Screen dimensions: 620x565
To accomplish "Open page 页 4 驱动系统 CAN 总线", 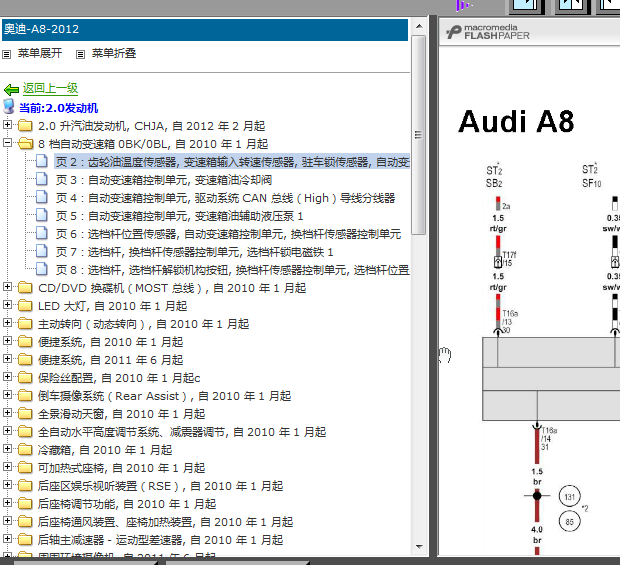I will [x=225, y=198].
